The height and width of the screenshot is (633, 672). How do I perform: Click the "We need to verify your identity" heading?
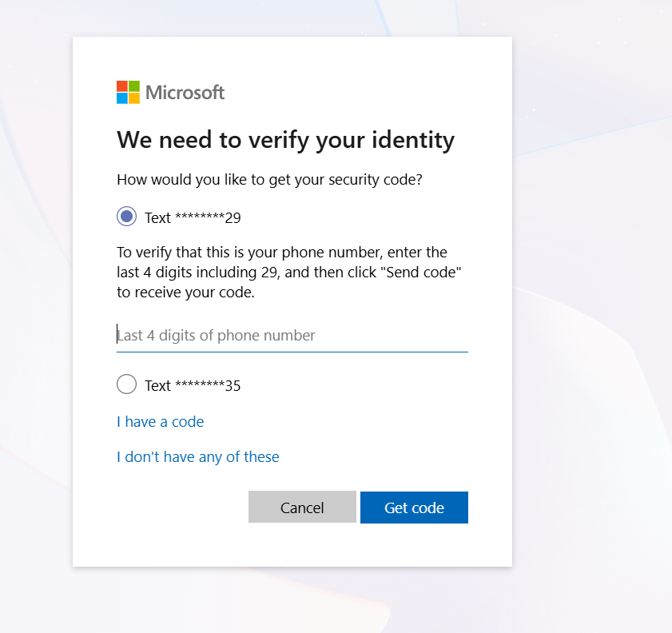(285, 141)
